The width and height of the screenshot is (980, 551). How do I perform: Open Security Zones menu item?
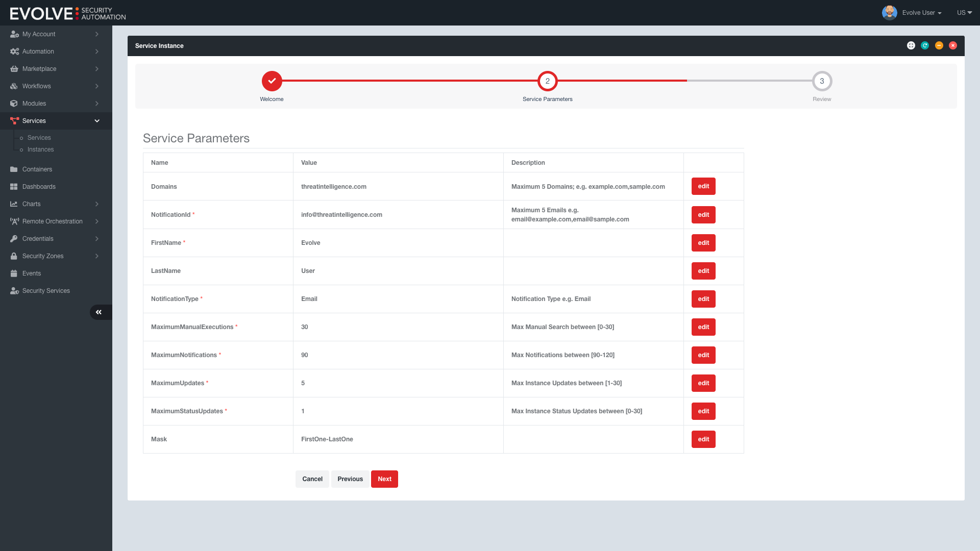click(x=43, y=256)
